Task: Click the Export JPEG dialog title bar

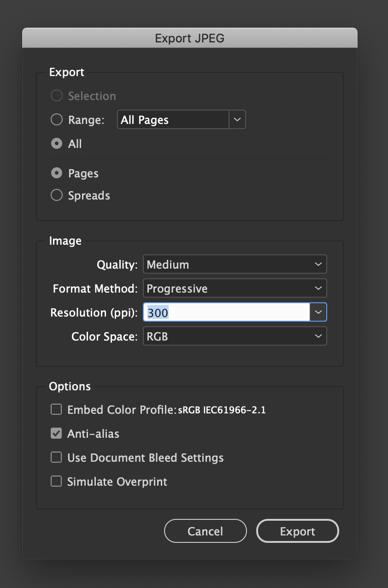Action: tap(189, 38)
